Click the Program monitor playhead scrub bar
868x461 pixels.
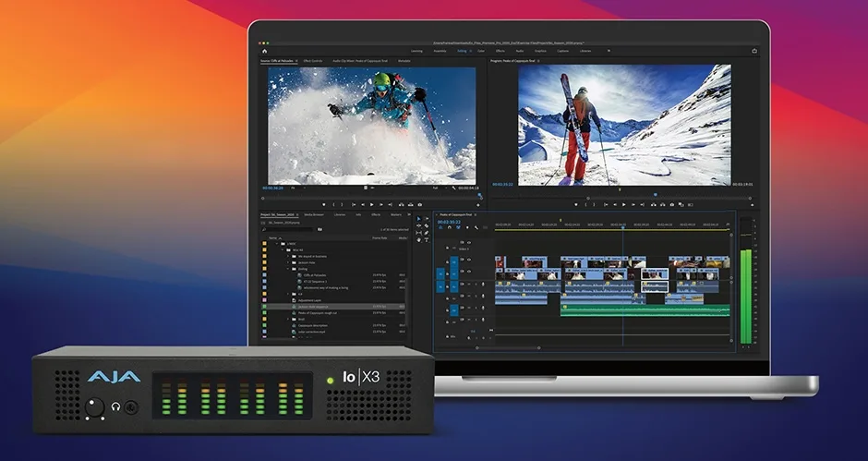[x=623, y=194]
